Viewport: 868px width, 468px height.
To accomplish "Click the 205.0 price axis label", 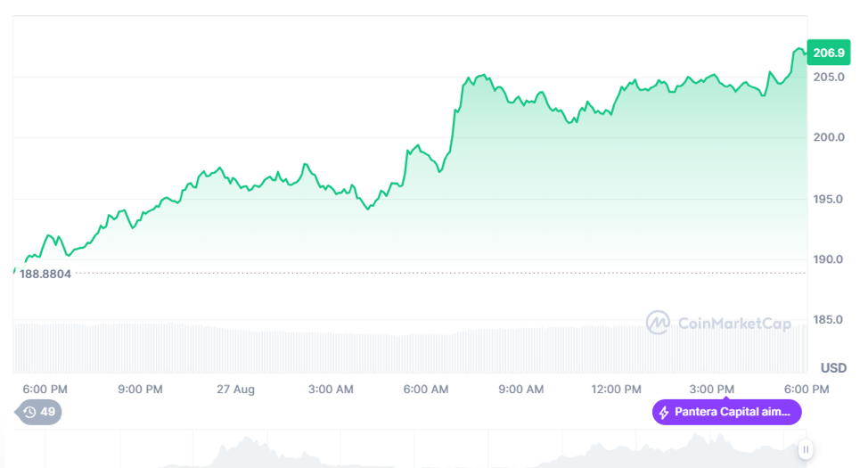I will pos(828,77).
